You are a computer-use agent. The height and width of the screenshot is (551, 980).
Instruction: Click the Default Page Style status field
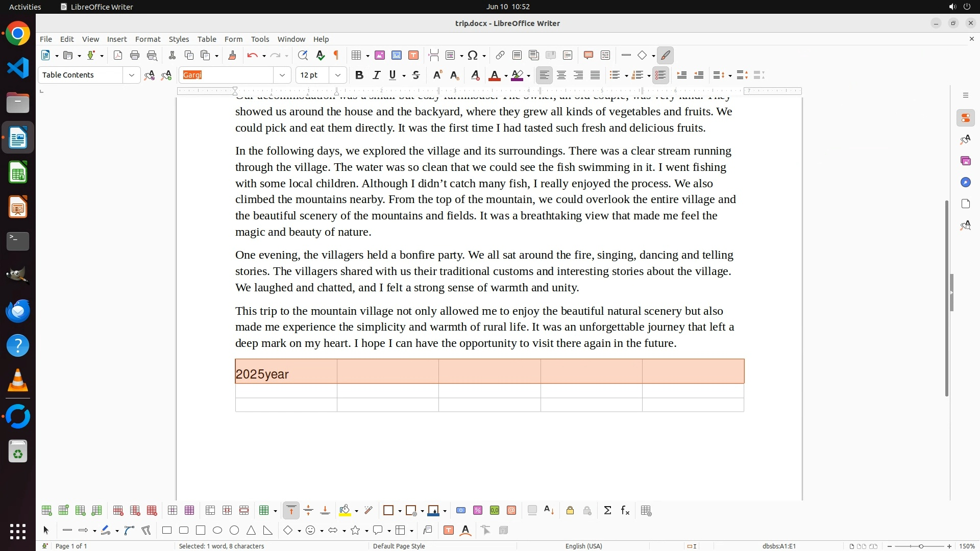click(x=399, y=546)
